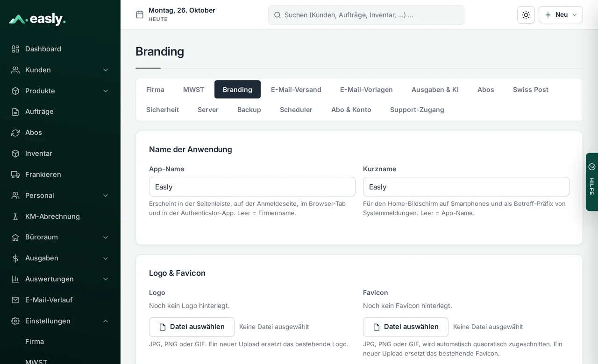
Task: Toggle the light/dark theme button
Action: pyautogui.click(x=526, y=15)
